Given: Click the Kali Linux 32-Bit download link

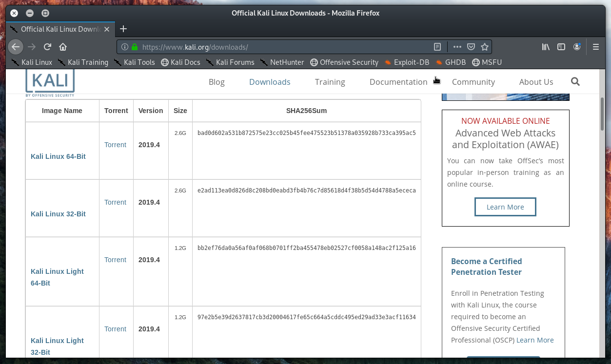Looking at the screenshot, I should [x=58, y=214].
